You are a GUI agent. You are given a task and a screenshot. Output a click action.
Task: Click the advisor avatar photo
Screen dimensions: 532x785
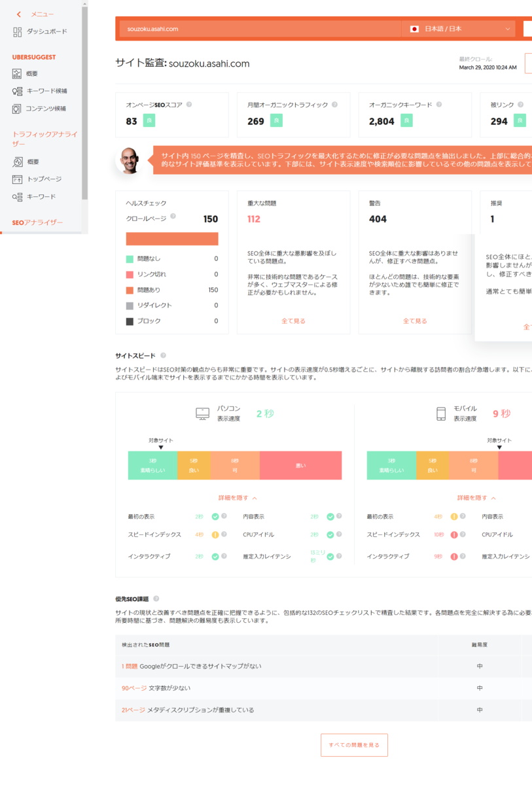[128, 161]
